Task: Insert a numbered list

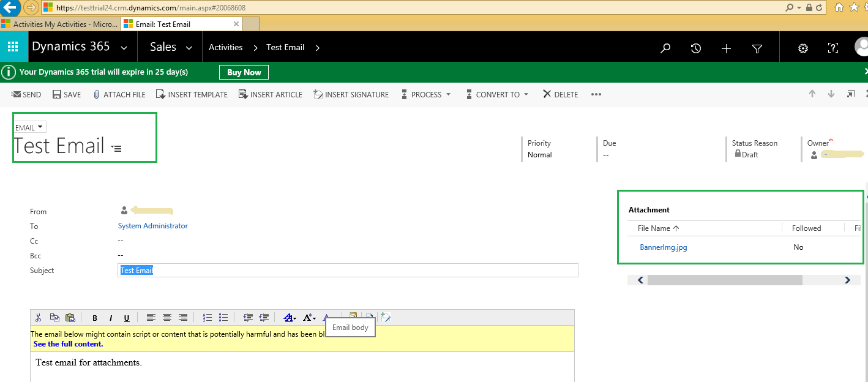Action: click(208, 317)
